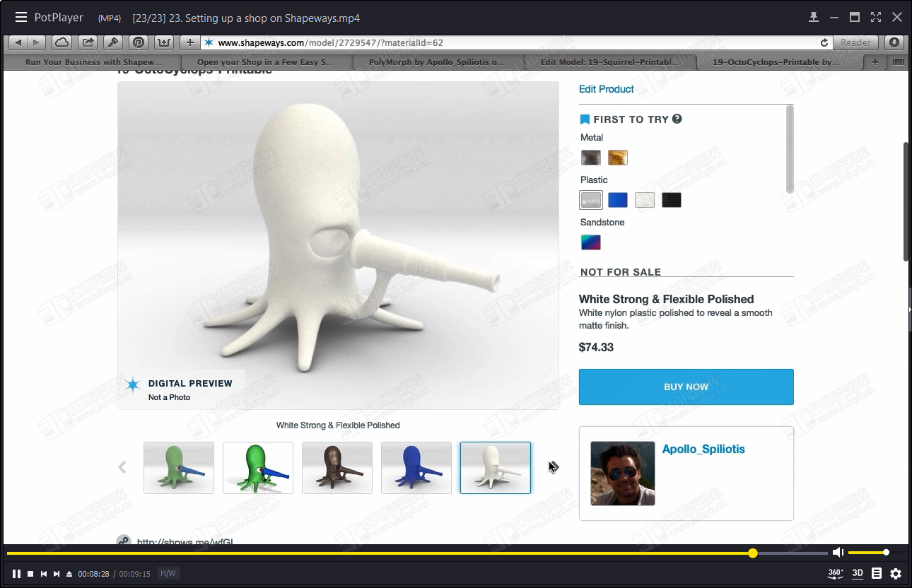This screenshot has width=912, height=588.
Task: Select the blue octopus thumbnail
Action: pos(416,468)
